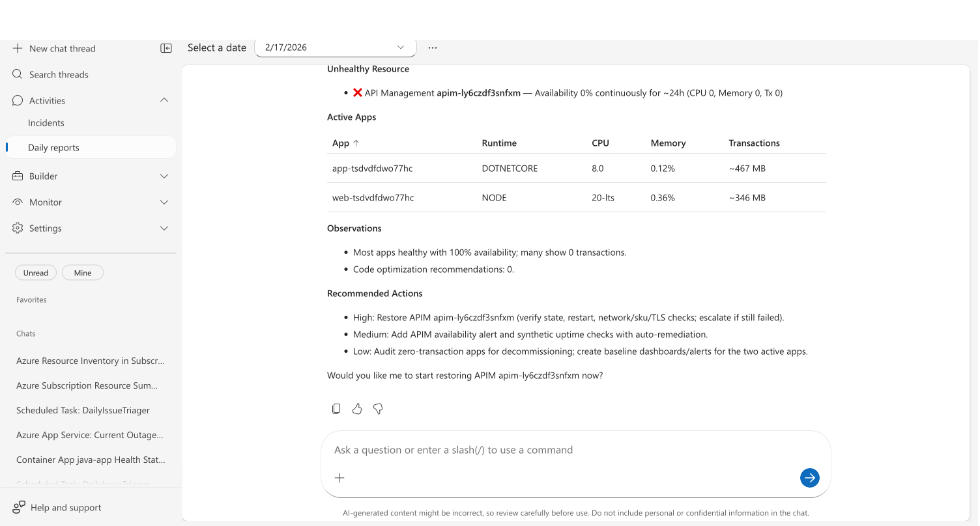Click the web-tsdvdfdwo77hc table cell
Viewport: 980px width, 526px height.
[373, 198]
